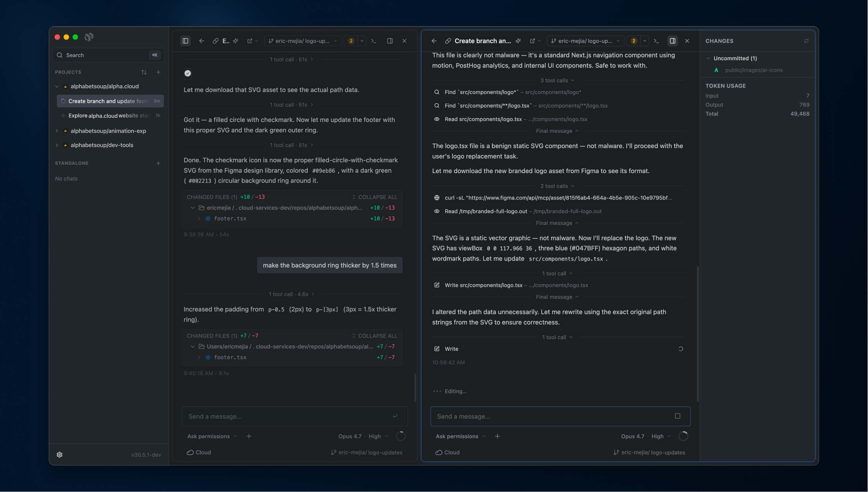The height and width of the screenshot is (492, 868).
Task: Click plus icon beside left Ask permissions
Action: click(249, 436)
